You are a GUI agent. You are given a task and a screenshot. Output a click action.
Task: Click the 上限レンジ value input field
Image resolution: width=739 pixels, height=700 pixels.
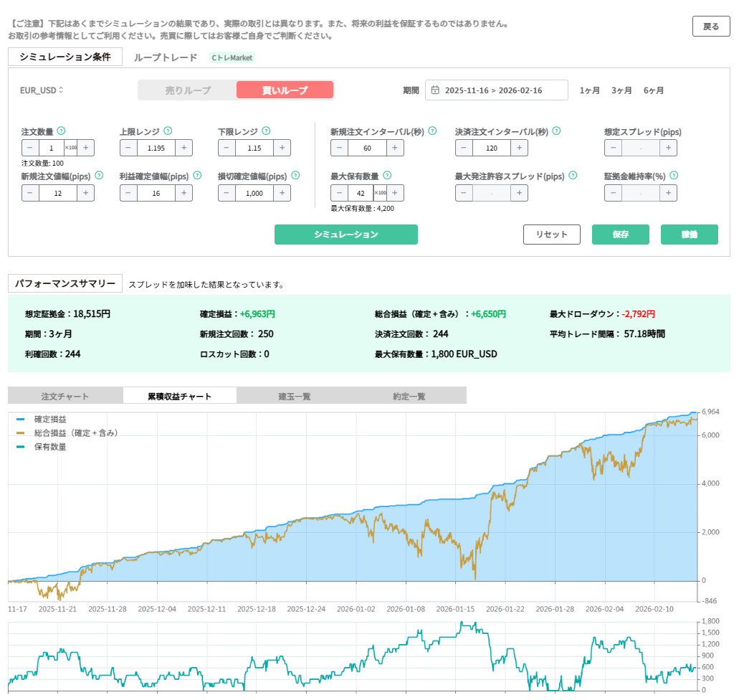click(156, 148)
